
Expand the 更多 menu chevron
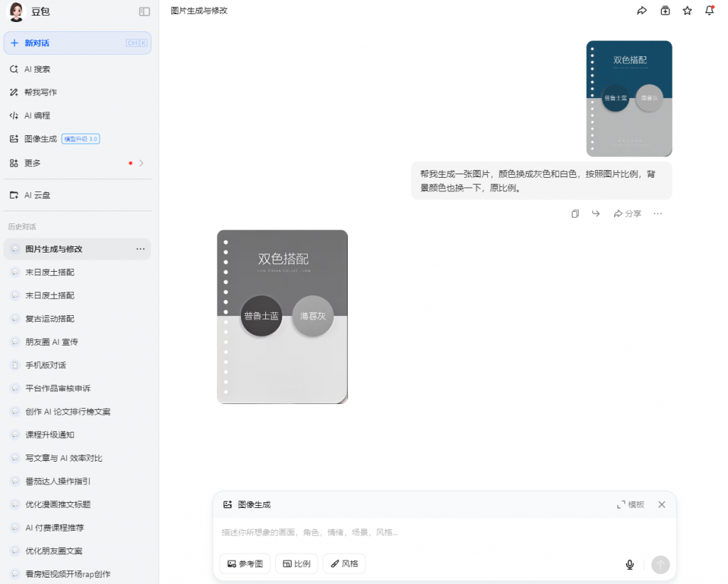[141, 163]
